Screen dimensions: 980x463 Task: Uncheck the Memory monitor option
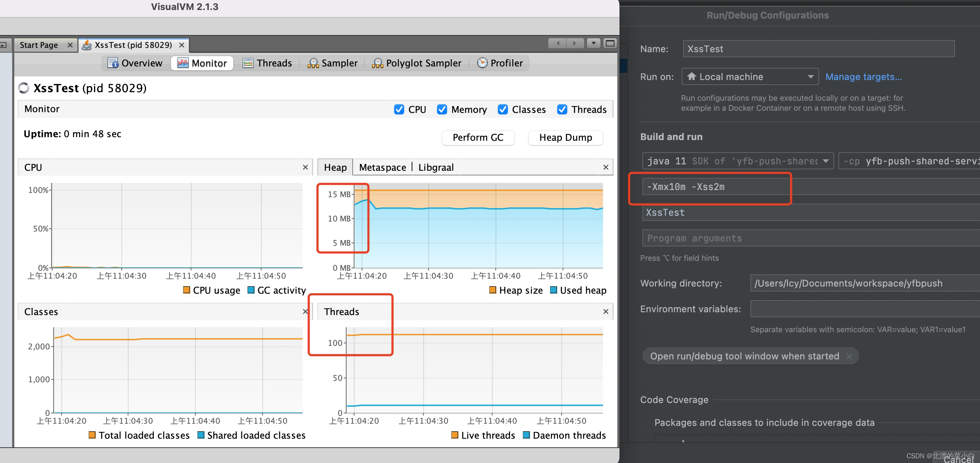(x=442, y=109)
